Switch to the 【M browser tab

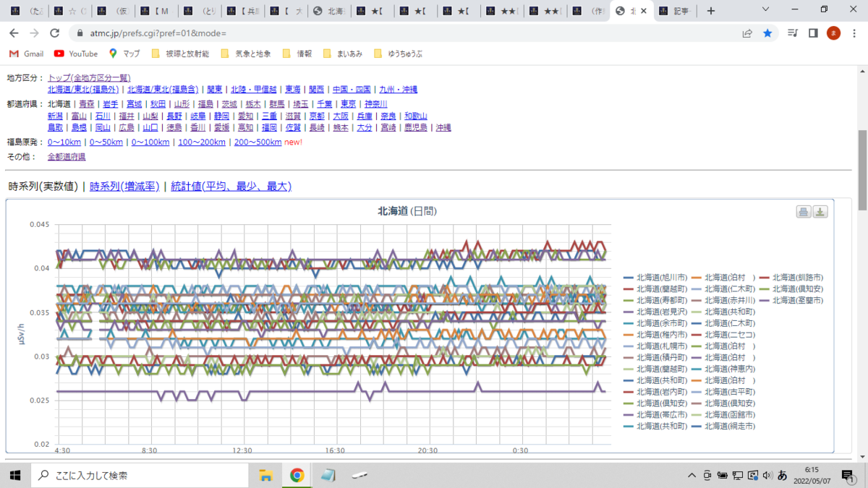[x=156, y=12]
